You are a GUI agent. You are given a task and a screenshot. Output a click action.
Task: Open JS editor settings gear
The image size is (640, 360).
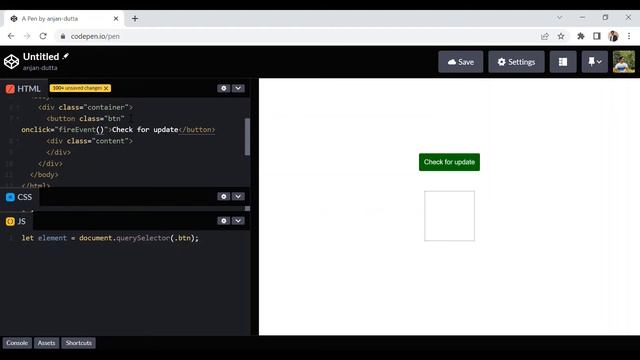(x=223, y=221)
